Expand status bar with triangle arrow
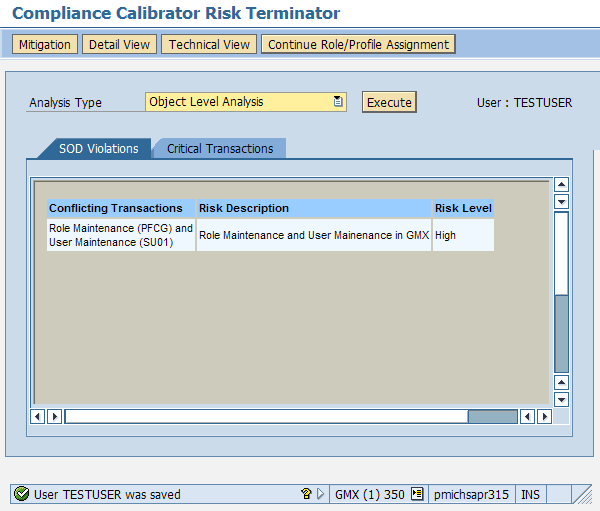The height and width of the screenshot is (511, 600). point(320,494)
